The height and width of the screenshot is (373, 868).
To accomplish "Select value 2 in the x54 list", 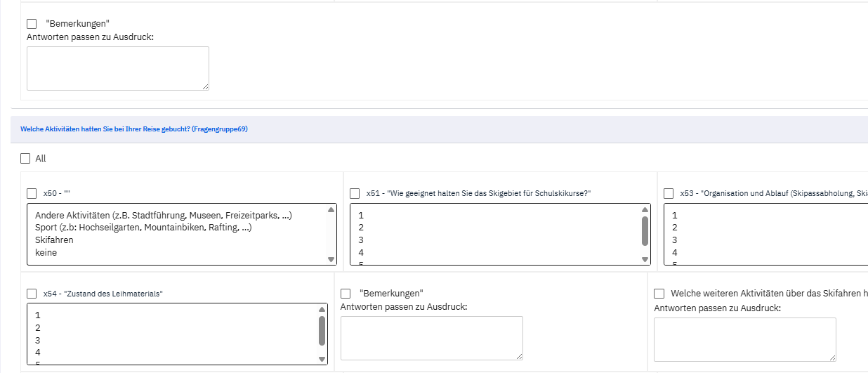I will coord(38,328).
